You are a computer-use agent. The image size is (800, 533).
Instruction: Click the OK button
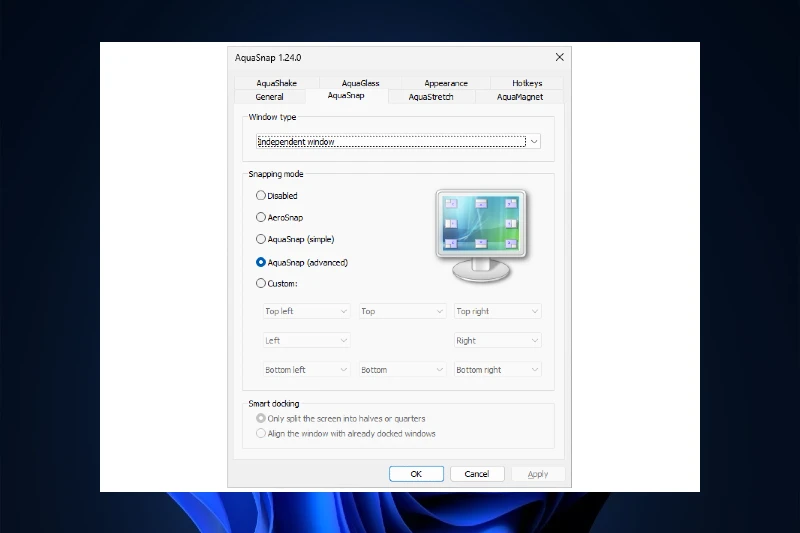(416, 474)
